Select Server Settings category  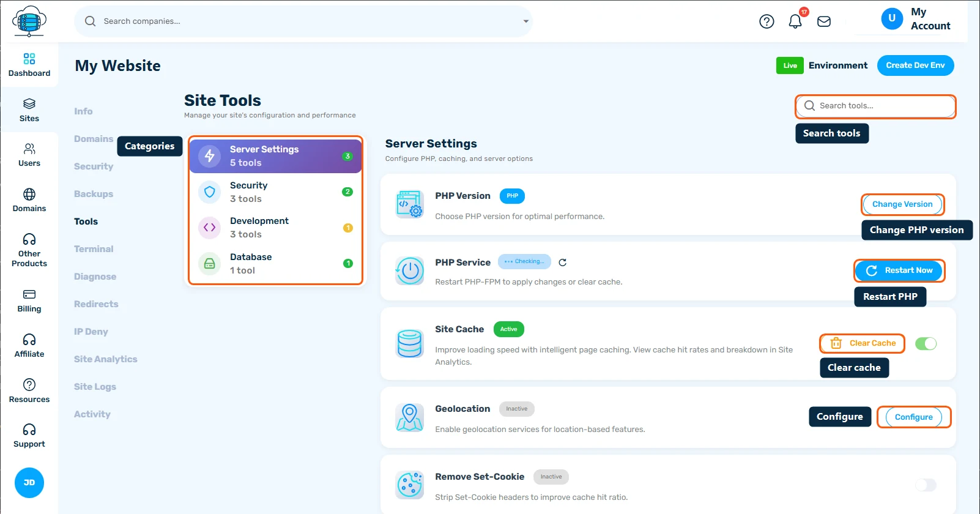(x=275, y=156)
